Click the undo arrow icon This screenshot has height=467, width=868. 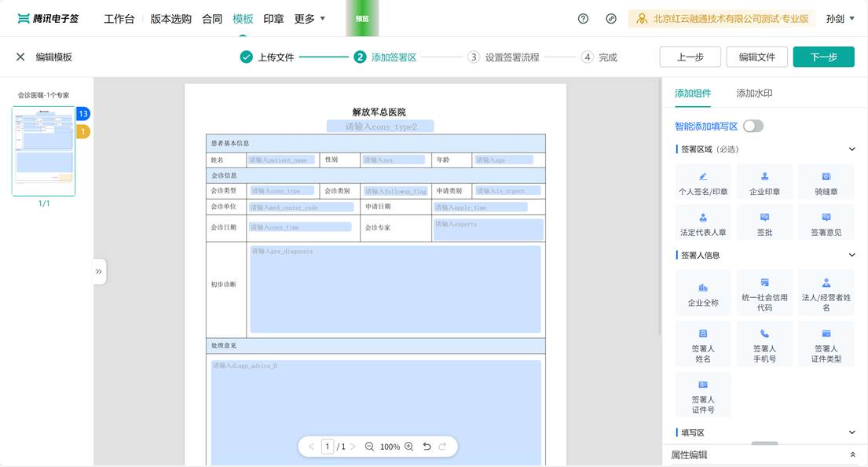[427, 447]
